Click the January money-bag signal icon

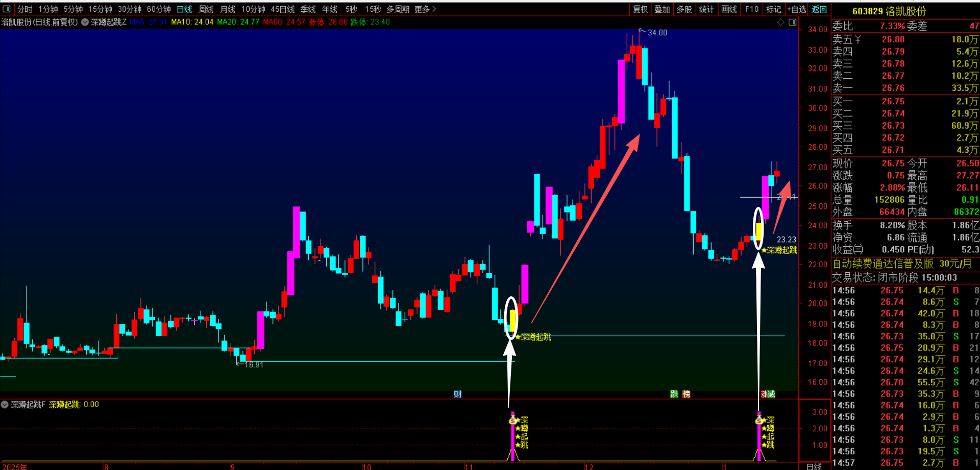coord(759,420)
